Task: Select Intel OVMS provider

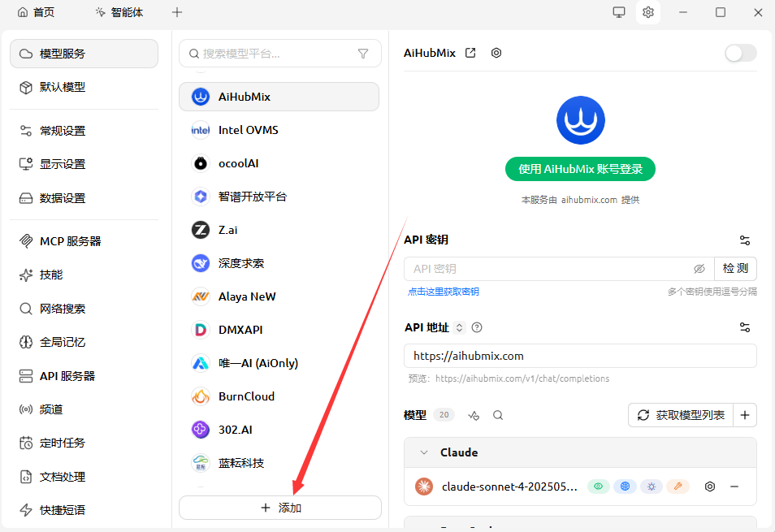Action: [x=279, y=130]
